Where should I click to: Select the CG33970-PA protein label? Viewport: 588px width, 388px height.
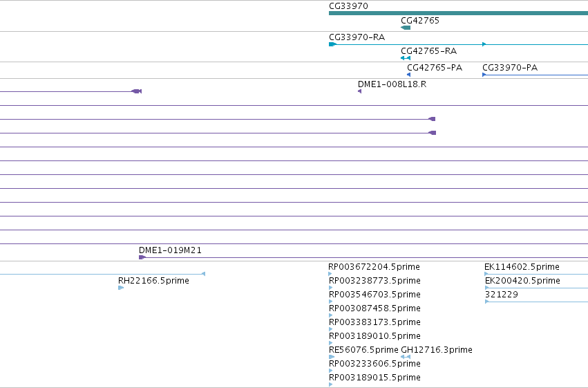(510, 68)
